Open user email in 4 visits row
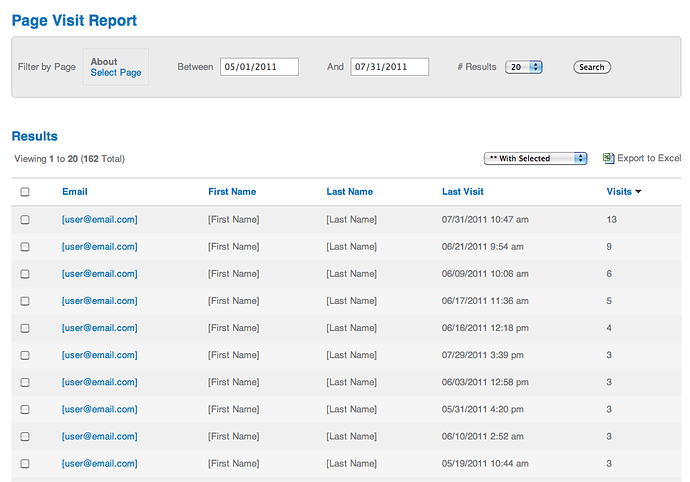690x482 pixels. [x=99, y=328]
